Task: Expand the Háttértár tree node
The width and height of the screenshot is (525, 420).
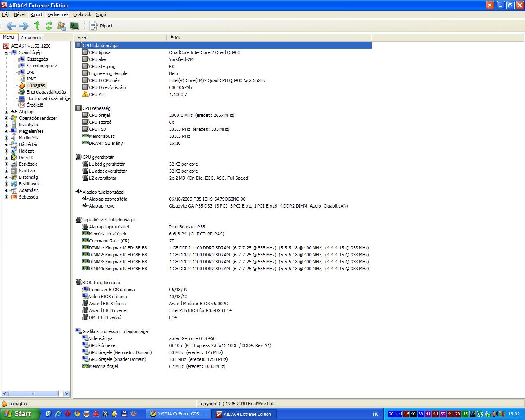Action: tap(6, 144)
